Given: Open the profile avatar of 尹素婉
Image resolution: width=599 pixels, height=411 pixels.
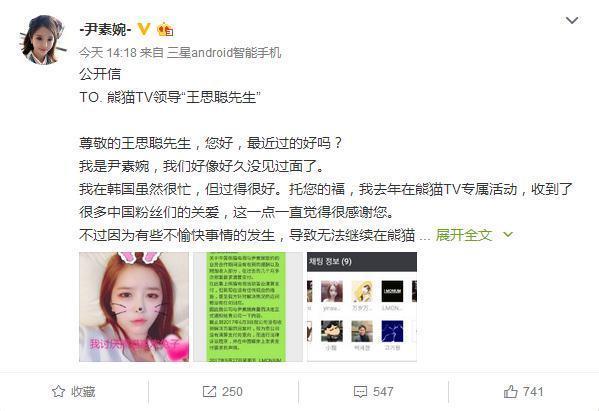Looking at the screenshot, I should (x=42, y=40).
